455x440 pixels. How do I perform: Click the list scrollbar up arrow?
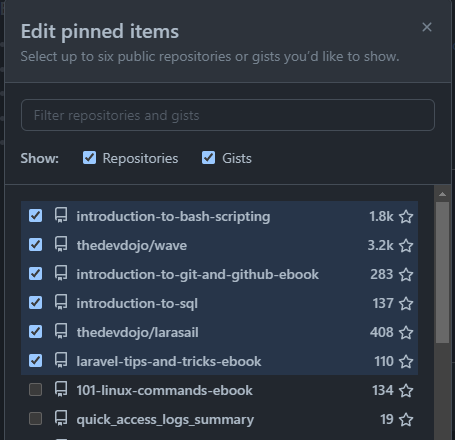(442, 194)
